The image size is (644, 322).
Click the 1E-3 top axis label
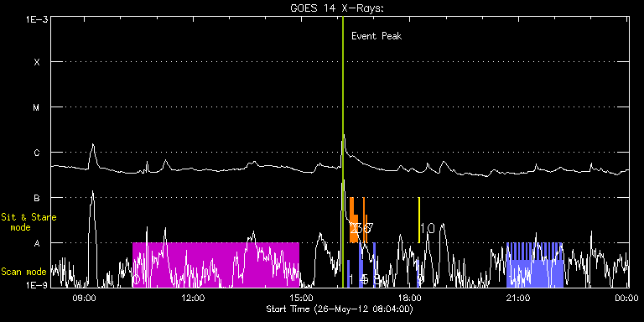[37, 19]
